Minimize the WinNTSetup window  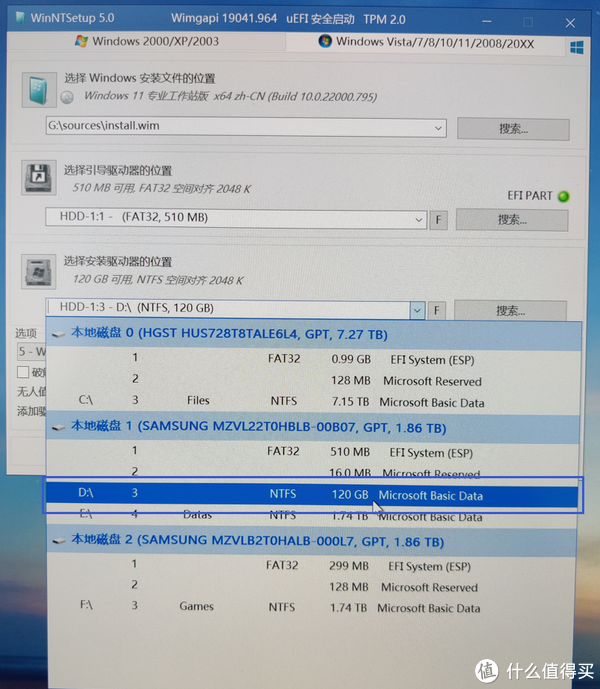pos(487,21)
